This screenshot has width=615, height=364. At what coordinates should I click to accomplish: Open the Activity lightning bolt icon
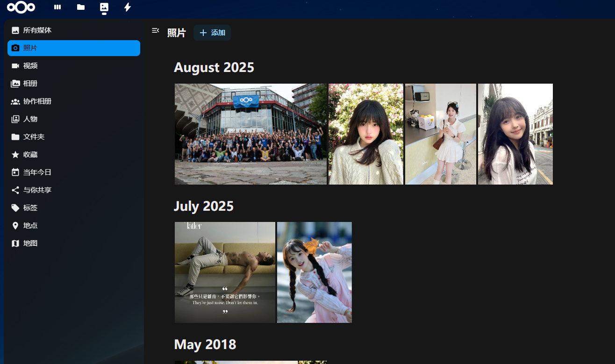(128, 7)
